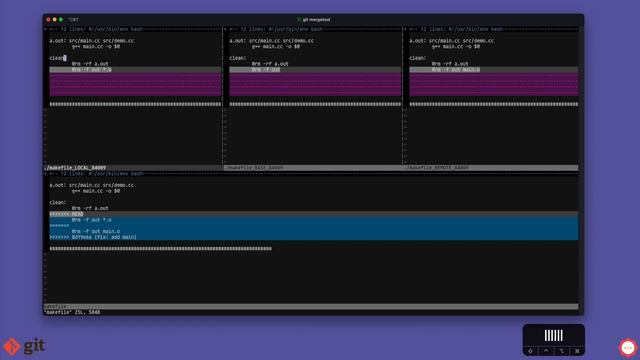The height and width of the screenshot is (360, 640).
Task: Place cursor on "clean:" in merged pane
Action: (58, 202)
